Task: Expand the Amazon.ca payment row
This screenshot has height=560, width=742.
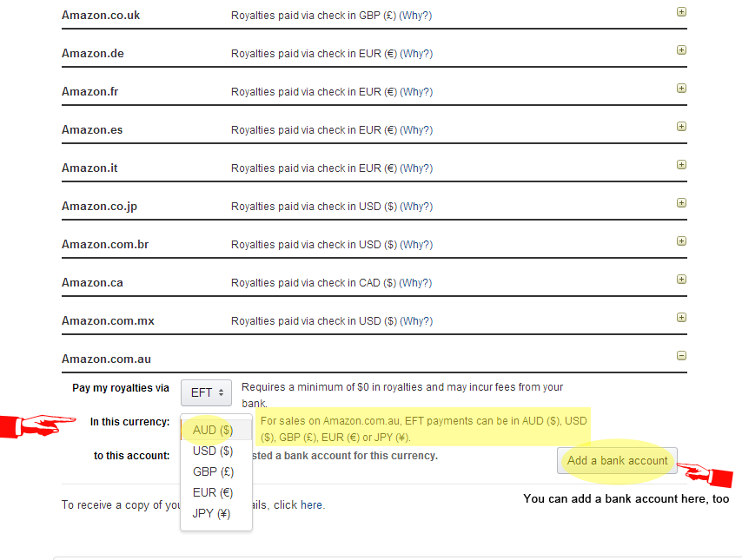Action: click(681, 280)
